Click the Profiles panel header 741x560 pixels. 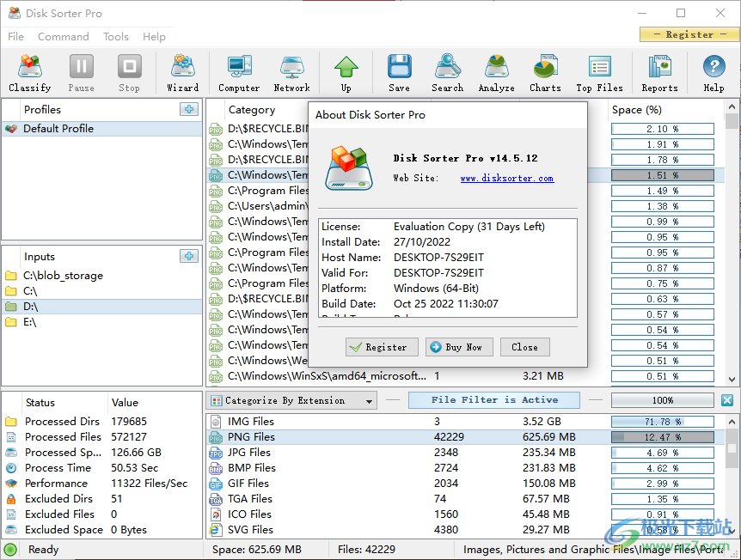(x=42, y=110)
